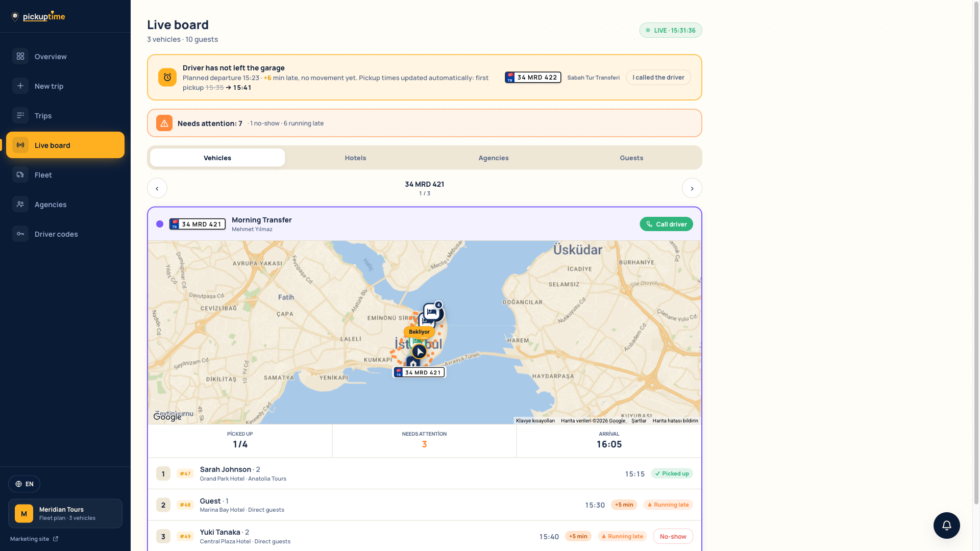Click plate 34 MRD 421 in card header
Image resolution: width=980 pixels, height=551 pixels.
tap(198, 224)
